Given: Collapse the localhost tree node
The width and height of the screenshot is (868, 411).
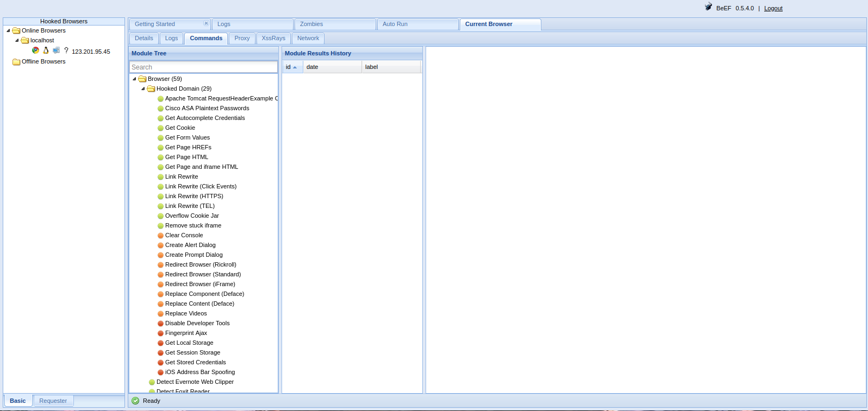Looking at the screenshot, I should (17, 41).
